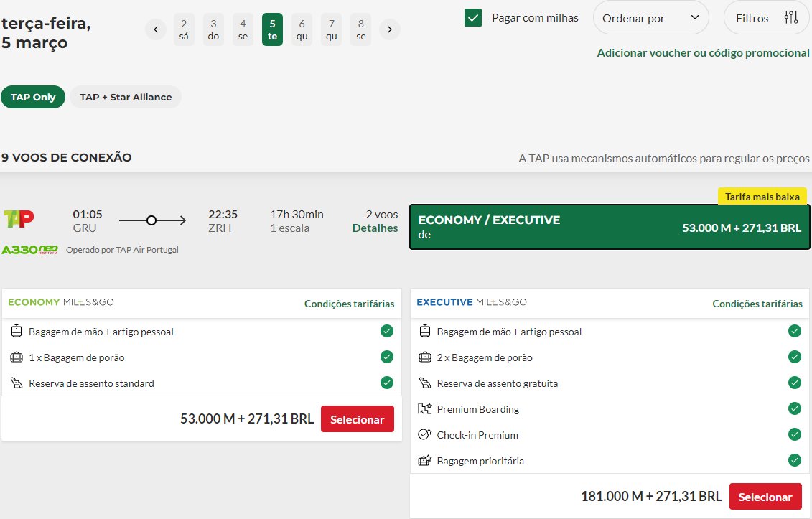This screenshot has width=812, height=519.
Task: Click Economy 1 x checked baggage icon
Action: point(17,357)
